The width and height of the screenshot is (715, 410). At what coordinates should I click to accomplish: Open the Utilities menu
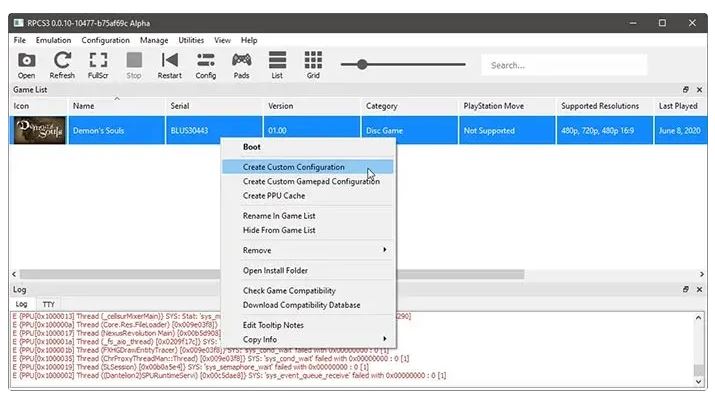(x=191, y=40)
